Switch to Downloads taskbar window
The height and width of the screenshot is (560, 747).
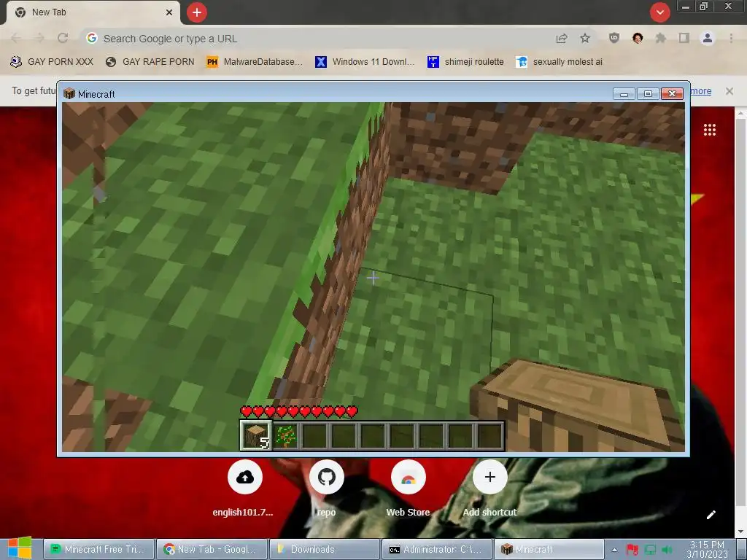click(325, 549)
